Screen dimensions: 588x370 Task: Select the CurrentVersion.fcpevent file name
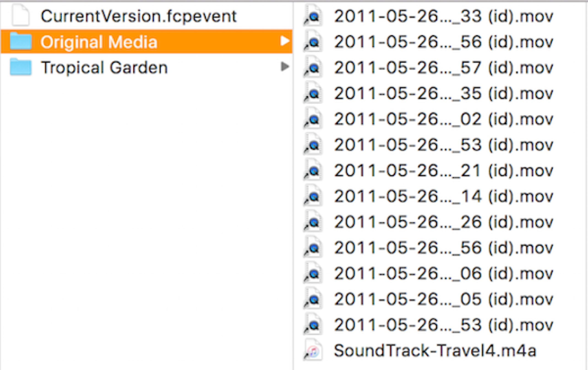[x=139, y=16]
